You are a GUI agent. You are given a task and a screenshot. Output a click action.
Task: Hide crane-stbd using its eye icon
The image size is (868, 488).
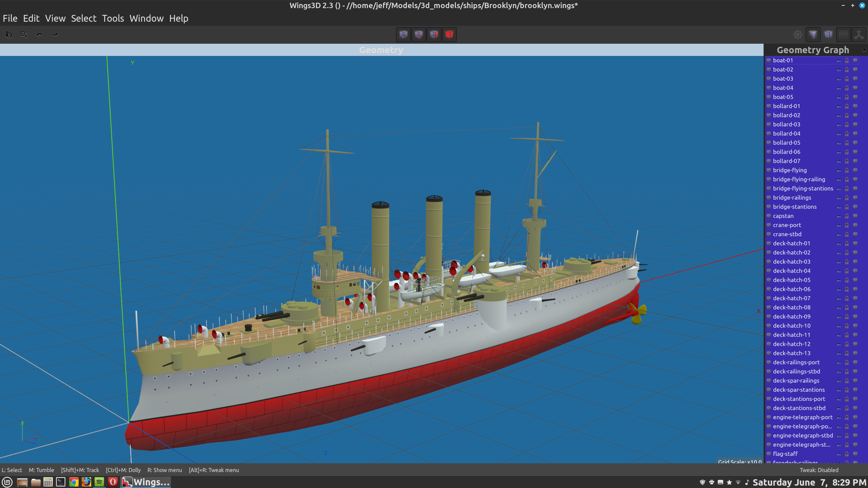tap(839, 235)
